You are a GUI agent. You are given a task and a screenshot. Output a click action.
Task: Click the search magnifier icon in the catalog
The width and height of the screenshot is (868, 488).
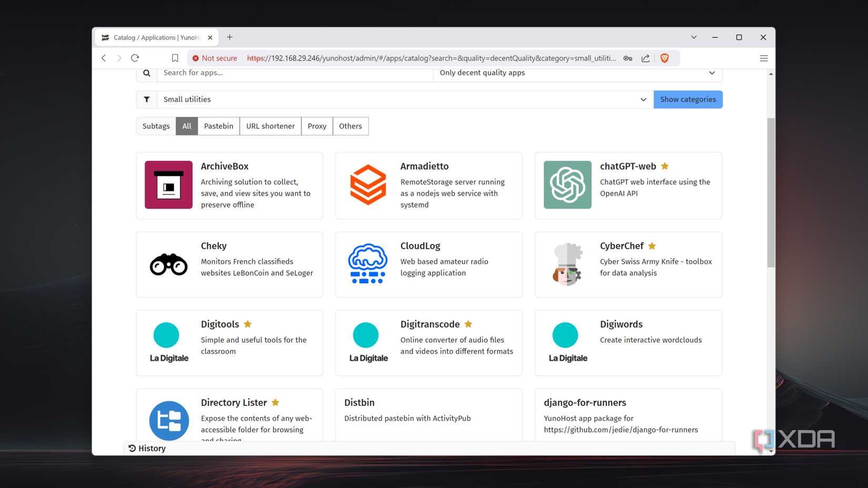click(x=146, y=73)
